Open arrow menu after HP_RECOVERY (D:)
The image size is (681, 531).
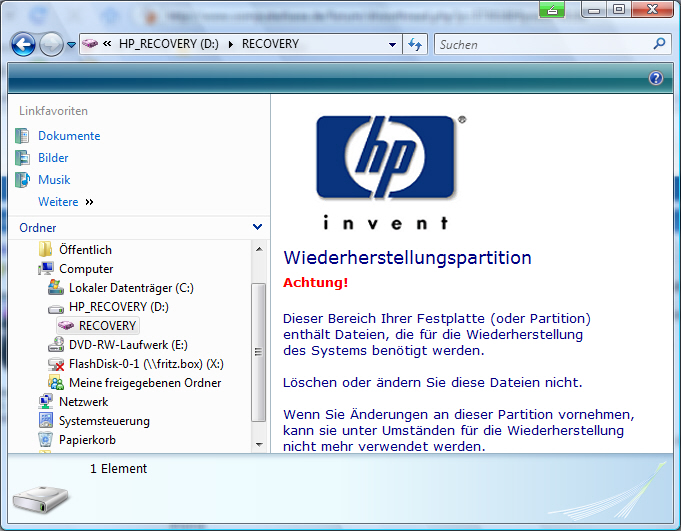pyautogui.click(x=231, y=44)
